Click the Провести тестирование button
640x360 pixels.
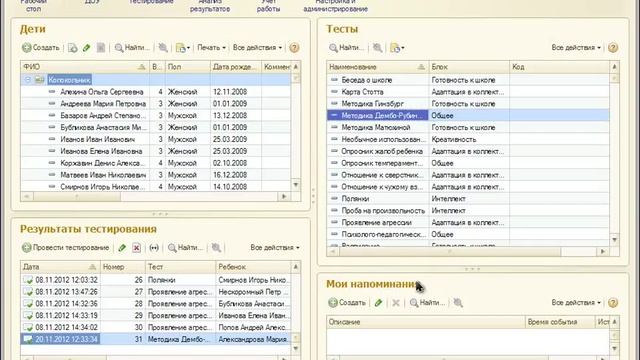pos(65,248)
